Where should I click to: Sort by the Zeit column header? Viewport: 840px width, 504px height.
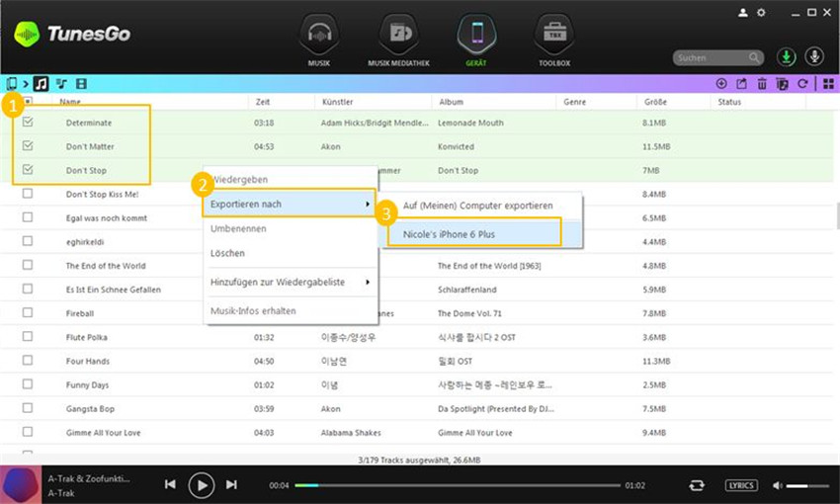pyautogui.click(x=263, y=102)
